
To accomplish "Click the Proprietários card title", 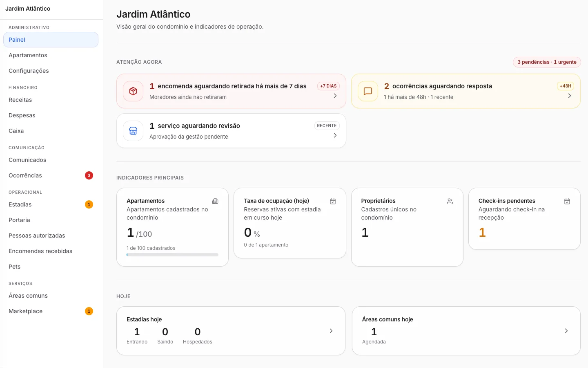I will [379, 201].
